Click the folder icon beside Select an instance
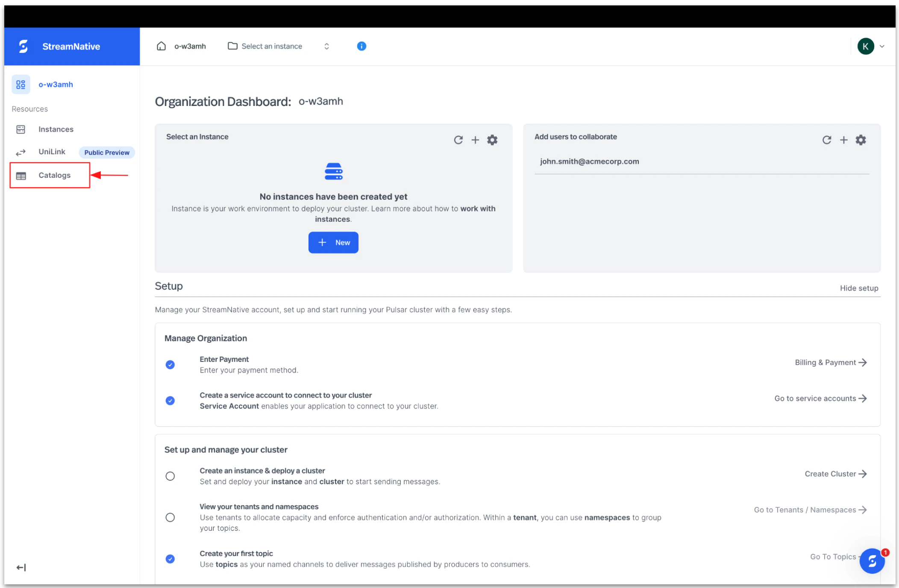Screen dimensions: 899x588 (232, 46)
